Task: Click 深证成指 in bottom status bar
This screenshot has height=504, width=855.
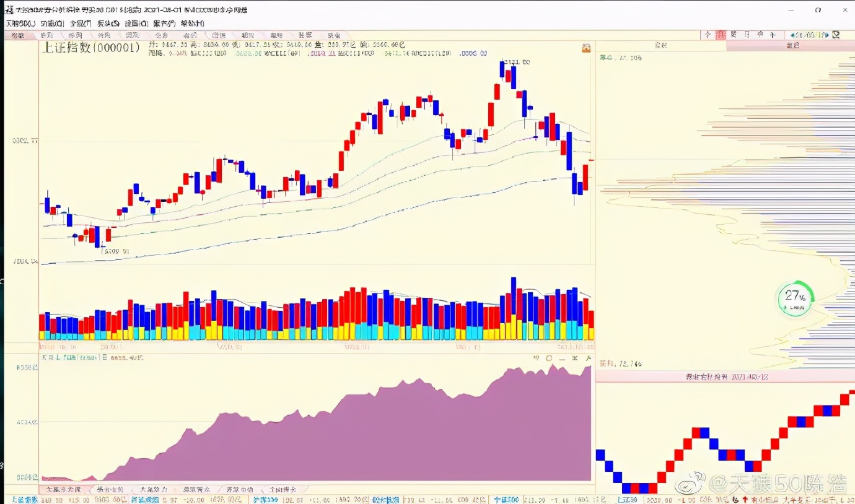Action: tap(145, 500)
